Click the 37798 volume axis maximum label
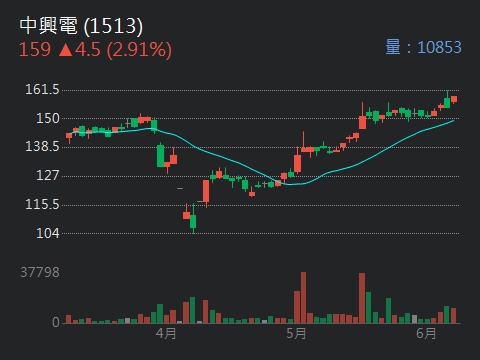The width and height of the screenshot is (480, 360). [40, 272]
